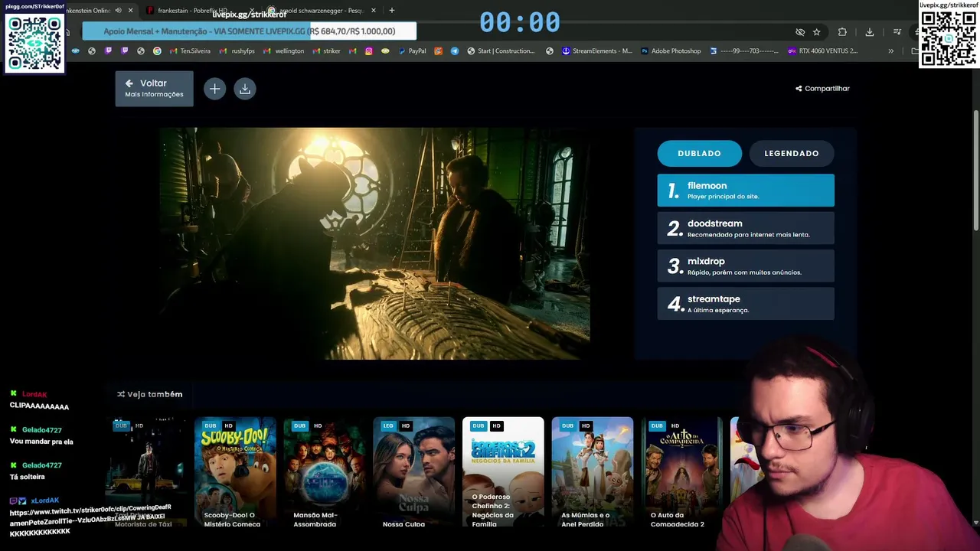The image size is (980, 551).
Task: Open the Ten.Silveira Gmail bookmark
Action: tap(190, 51)
